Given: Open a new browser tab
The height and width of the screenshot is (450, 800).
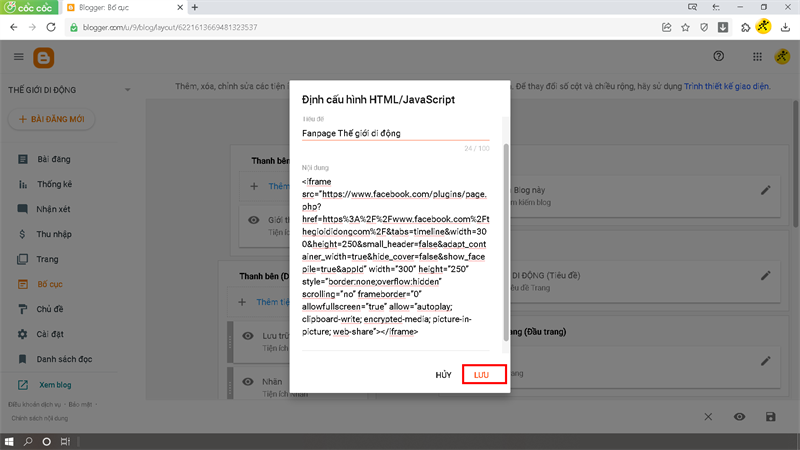Looking at the screenshot, I should (x=195, y=7).
